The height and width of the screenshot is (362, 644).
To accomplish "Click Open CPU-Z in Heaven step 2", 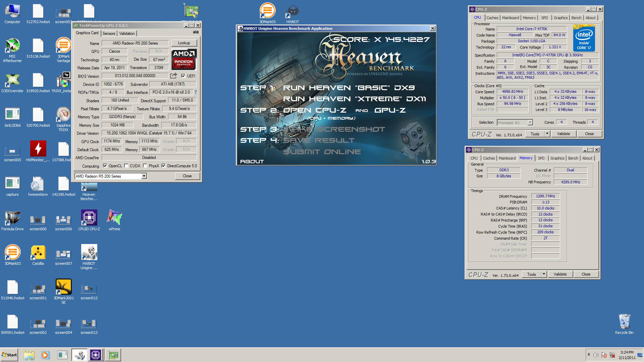I will click(x=315, y=110).
